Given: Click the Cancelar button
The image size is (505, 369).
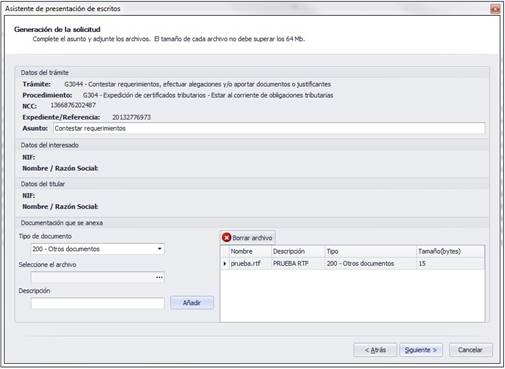Looking at the screenshot, I should pos(470,350).
